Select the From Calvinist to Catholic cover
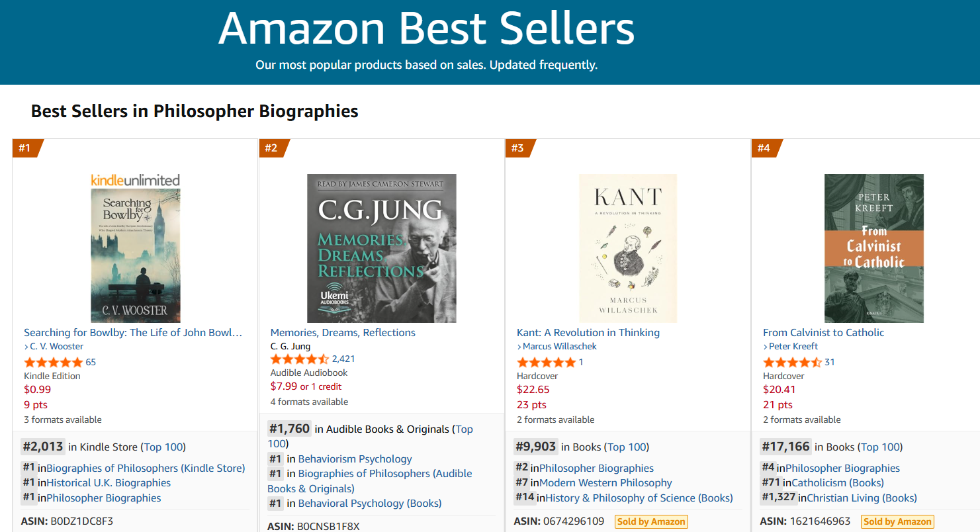This screenshot has height=532, width=980. click(873, 248)
